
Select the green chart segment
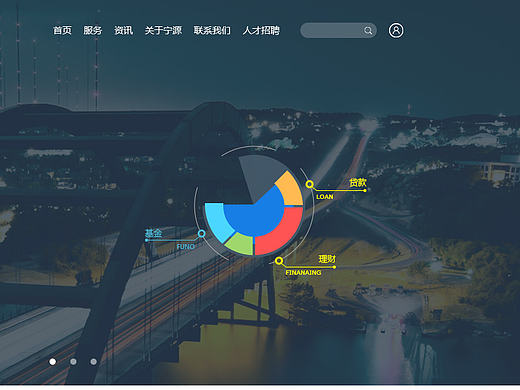[241, 244]
